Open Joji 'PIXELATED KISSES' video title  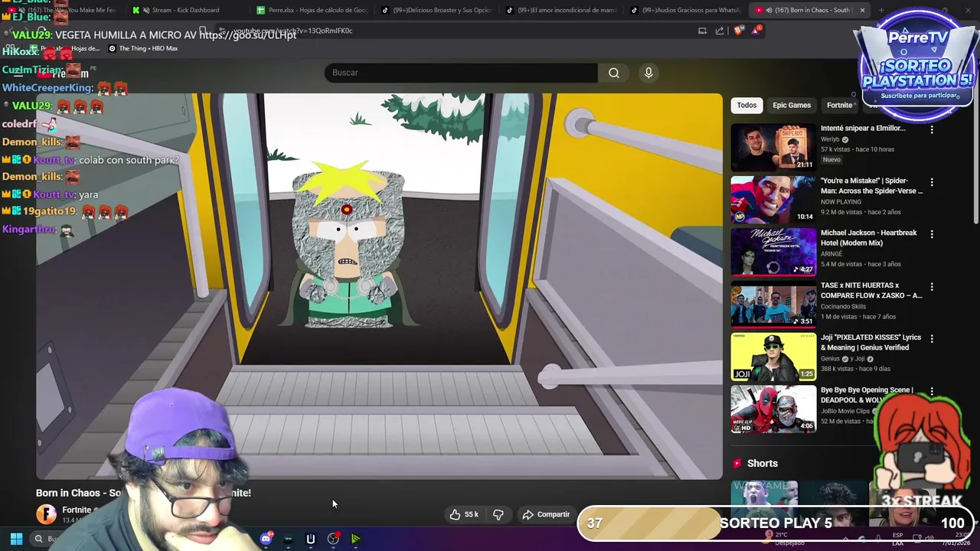pos(871,342)
